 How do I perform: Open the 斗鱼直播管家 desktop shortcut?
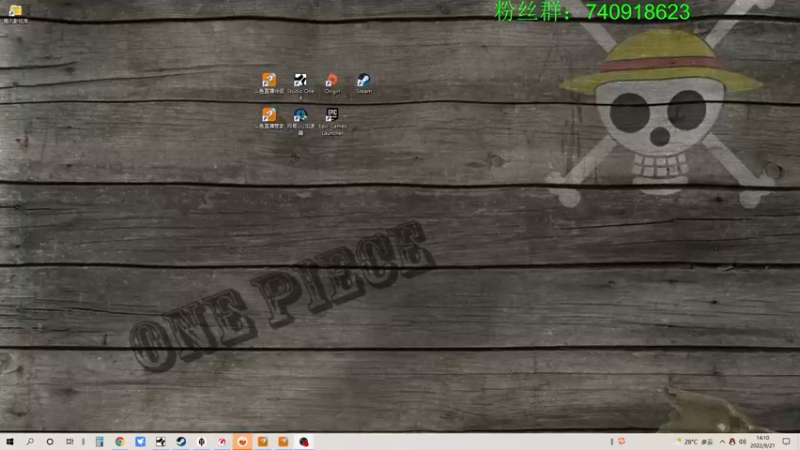point(269,118)
